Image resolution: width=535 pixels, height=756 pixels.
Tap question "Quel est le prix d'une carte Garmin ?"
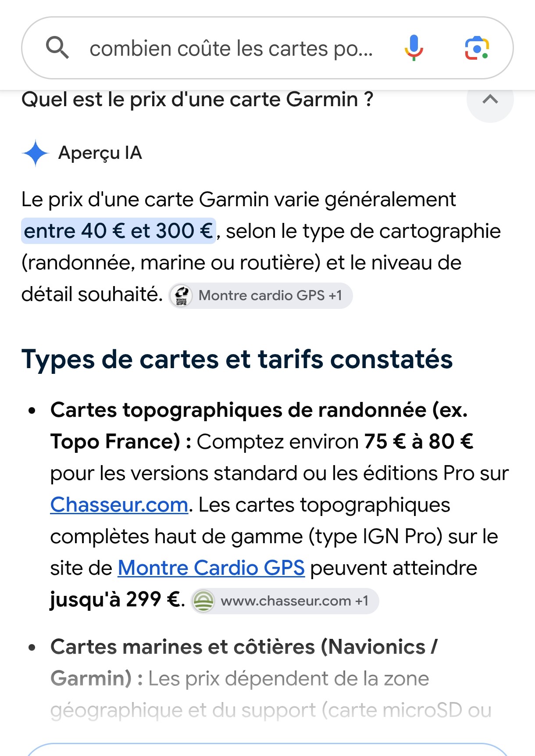point(197,100)
